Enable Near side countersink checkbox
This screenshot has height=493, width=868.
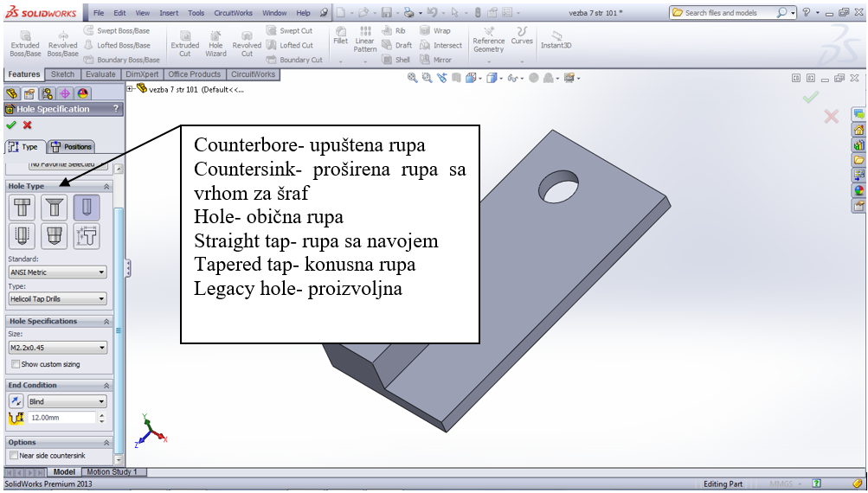click(x=14, y=455)
